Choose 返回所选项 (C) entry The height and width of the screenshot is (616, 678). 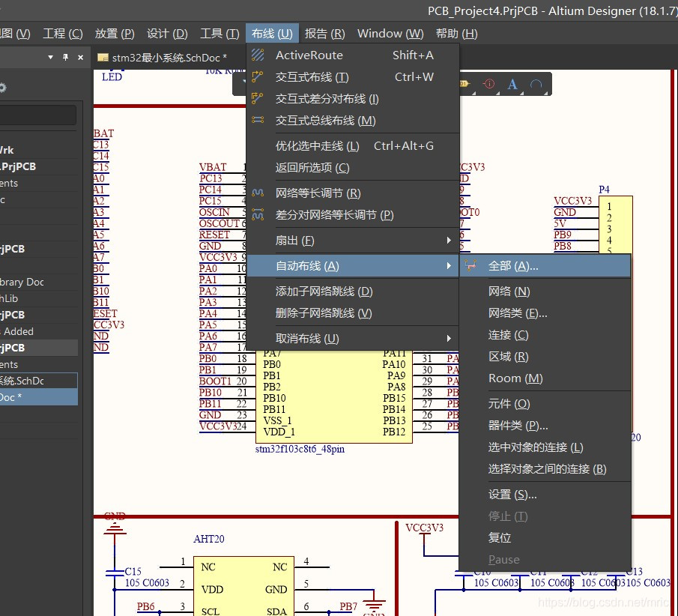pos(353,167)
